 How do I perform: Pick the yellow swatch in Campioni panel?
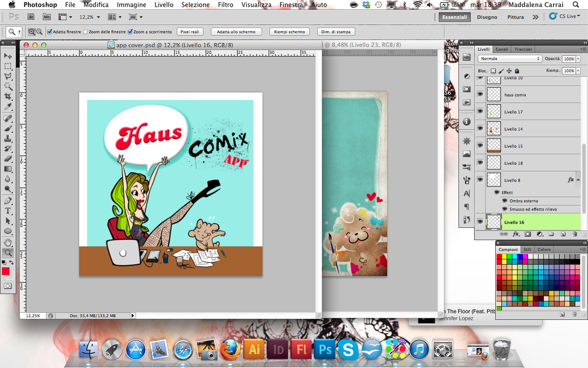(x=504, y=257)
